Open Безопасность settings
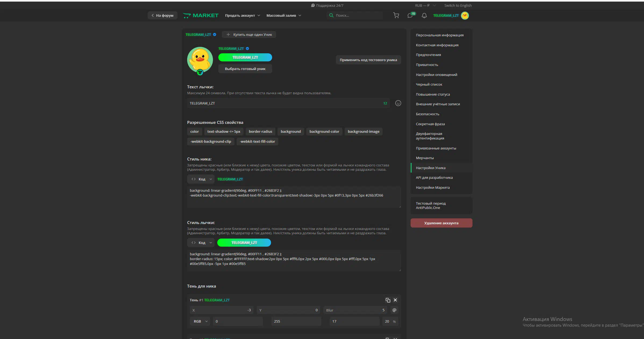Viewport: 644px width, 339px height. pyautogui.click(x=442, y=114)
